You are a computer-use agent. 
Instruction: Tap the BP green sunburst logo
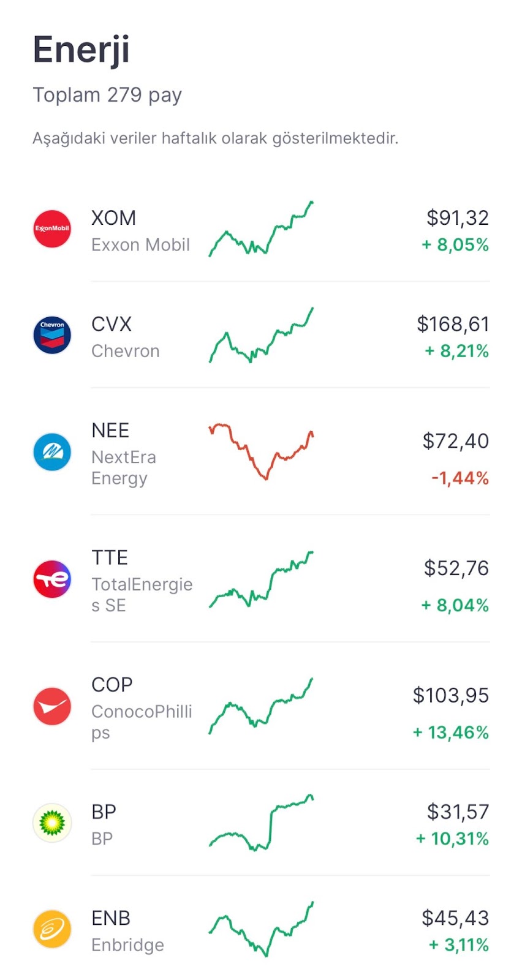(52, 823)
